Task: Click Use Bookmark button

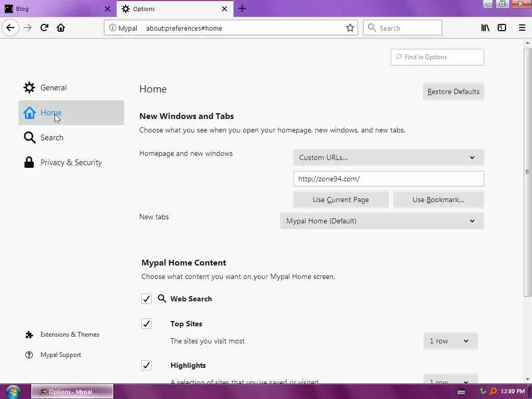Action: click(438, 199)
